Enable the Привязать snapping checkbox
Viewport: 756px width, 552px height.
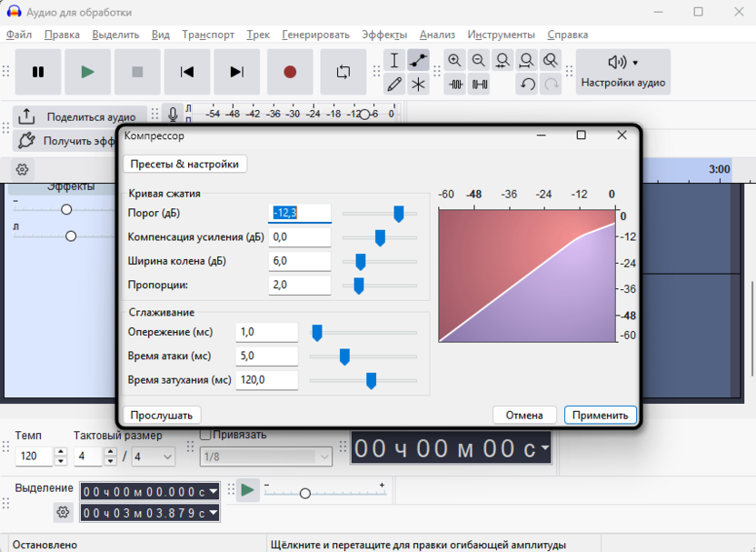(205, 435)
